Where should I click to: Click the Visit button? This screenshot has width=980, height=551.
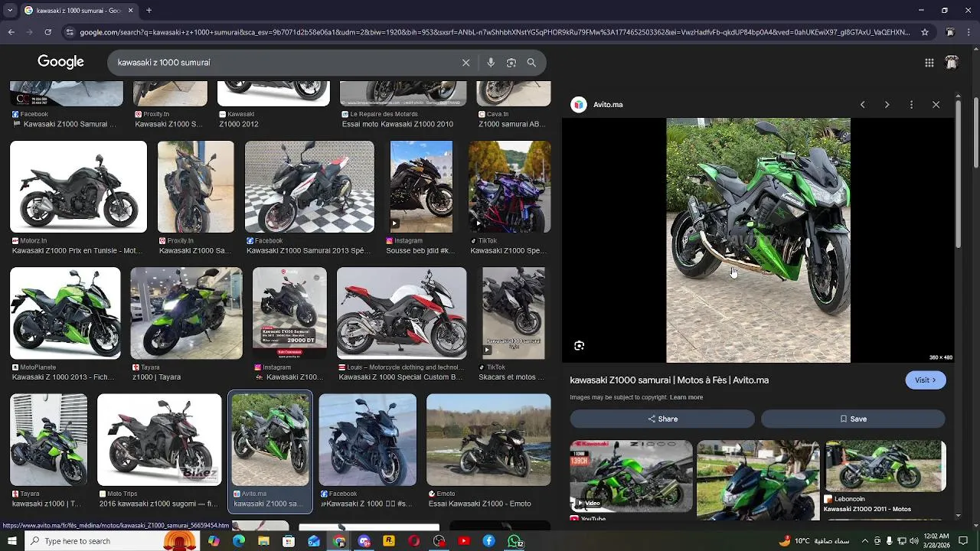pyautogui.click(x=925, y=380)
